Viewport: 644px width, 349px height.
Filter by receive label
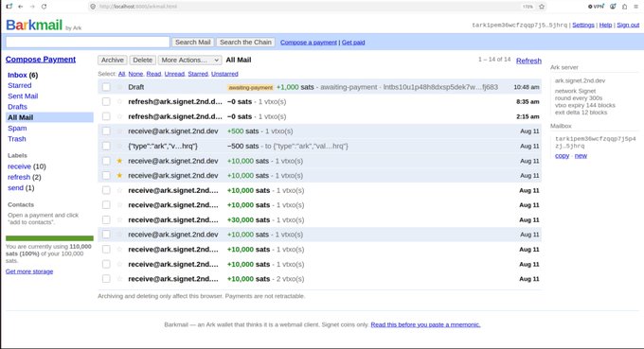point(19,166)
